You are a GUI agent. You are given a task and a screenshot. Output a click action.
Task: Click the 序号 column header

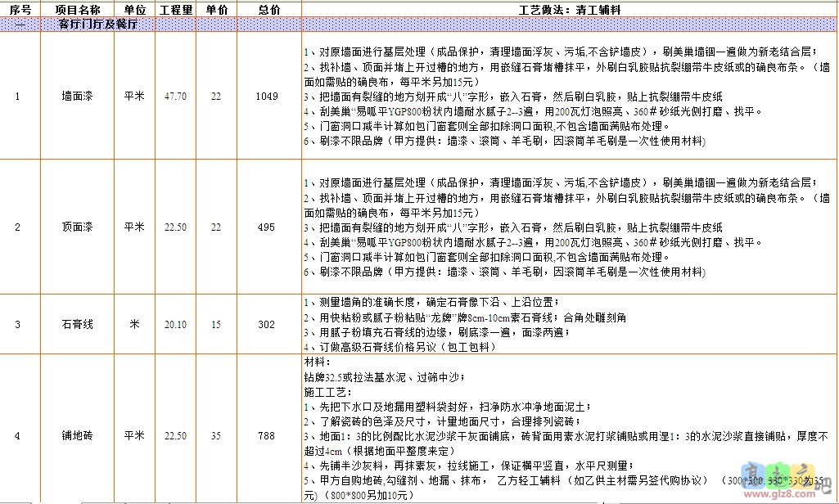[x=19, y=9]
